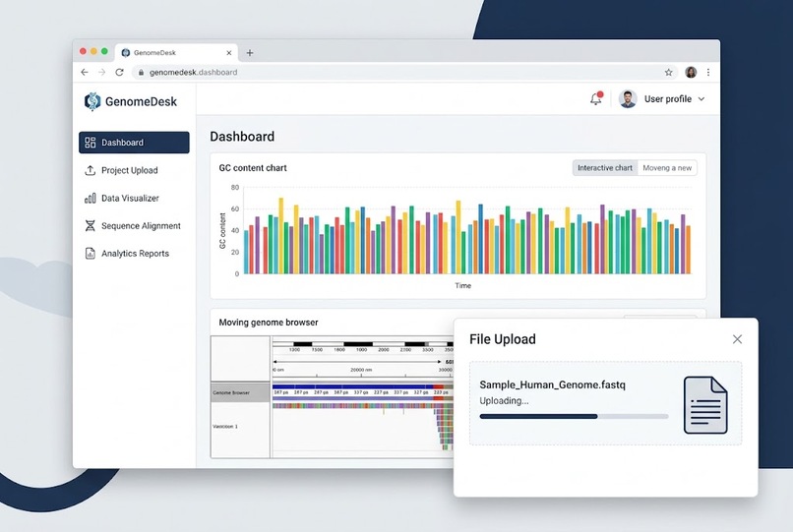Click the Sequence Alignment DNA icon
This screenshot has height=532, width=793.
(90, 225)
